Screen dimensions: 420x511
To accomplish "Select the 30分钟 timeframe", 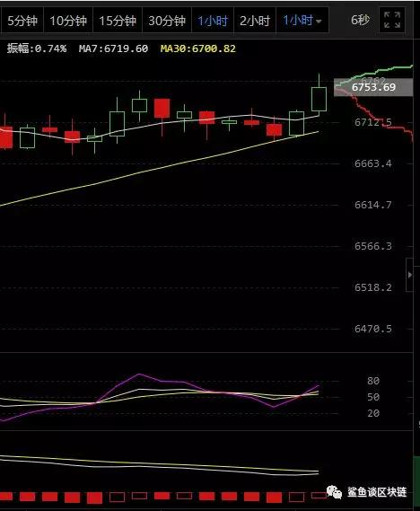I will tap(167, 21).
